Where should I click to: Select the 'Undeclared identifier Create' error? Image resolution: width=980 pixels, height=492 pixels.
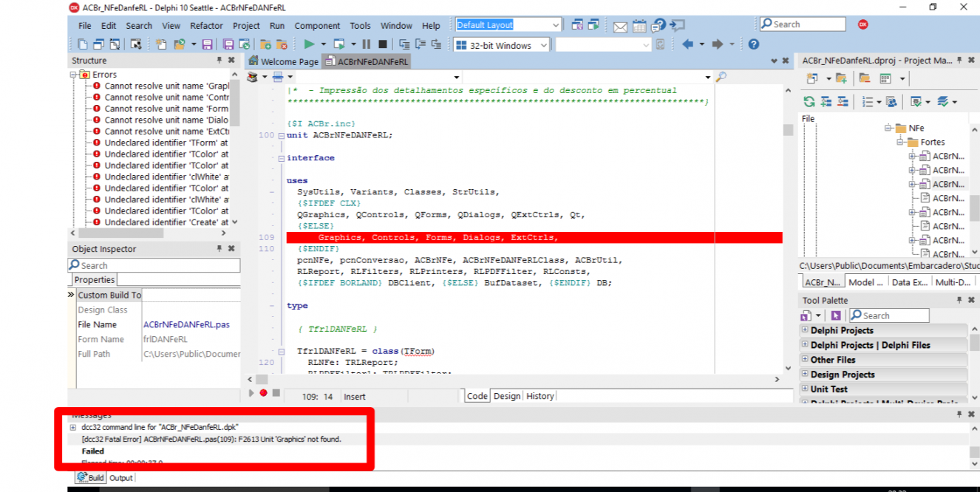166,222
